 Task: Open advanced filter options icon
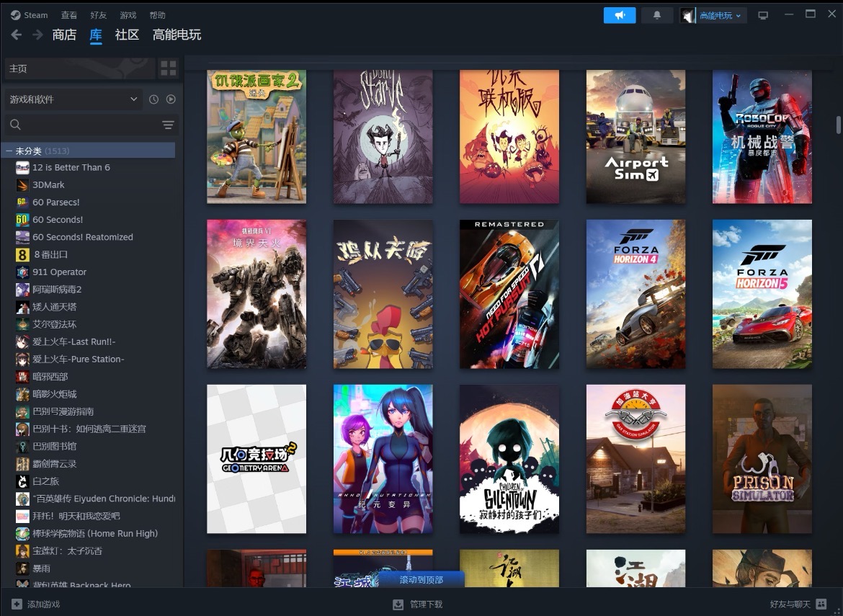pyautogui.click(x=168, y=125)
